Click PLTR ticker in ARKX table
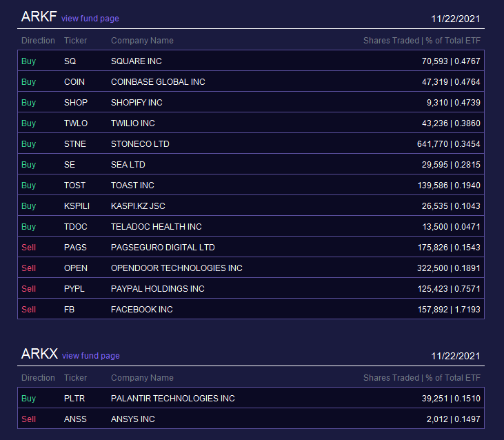Screen dimensions: 504x440 [74, 399]
